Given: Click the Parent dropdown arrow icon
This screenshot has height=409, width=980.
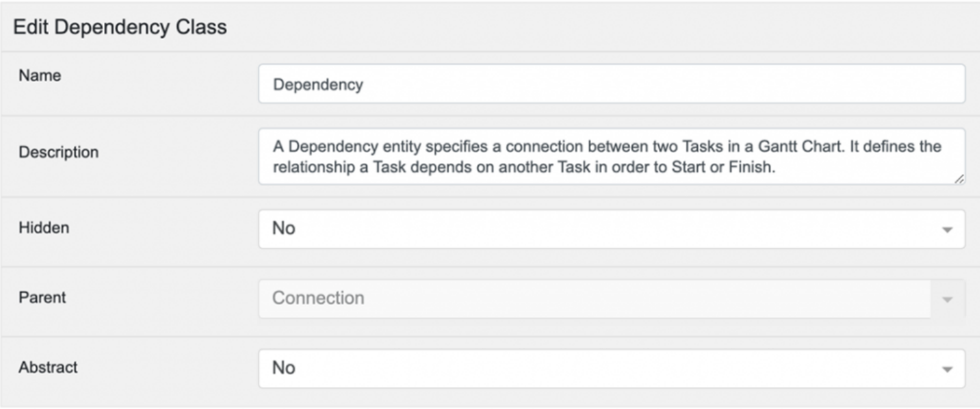Looking at the screenshot, I should coord(947,300).
